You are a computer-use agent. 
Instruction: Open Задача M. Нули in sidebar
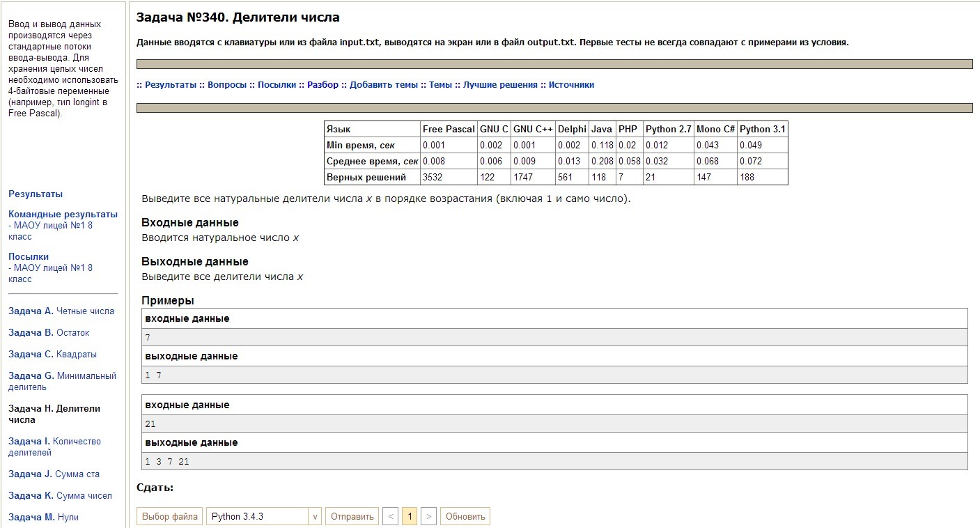point(43,518)
